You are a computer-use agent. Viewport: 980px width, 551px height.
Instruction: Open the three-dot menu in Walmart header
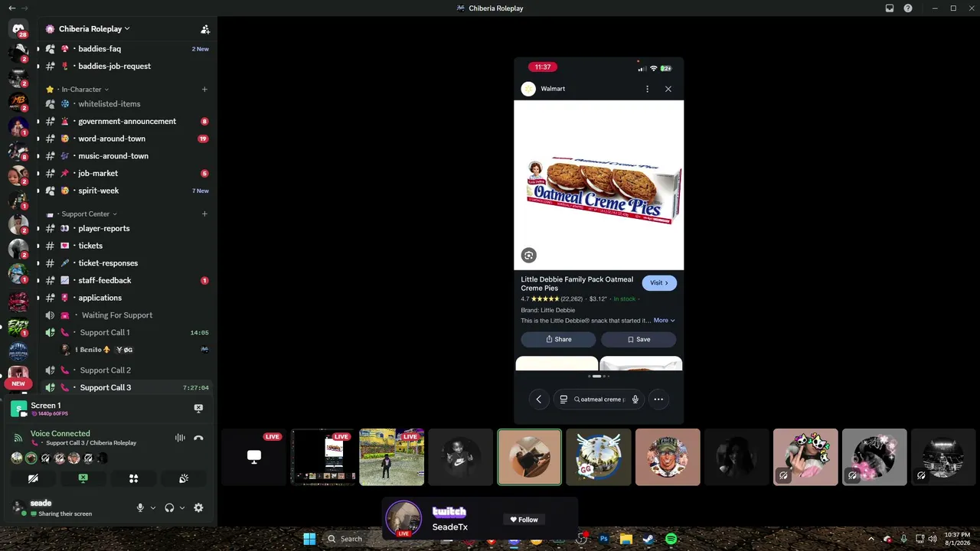[647, 89]
